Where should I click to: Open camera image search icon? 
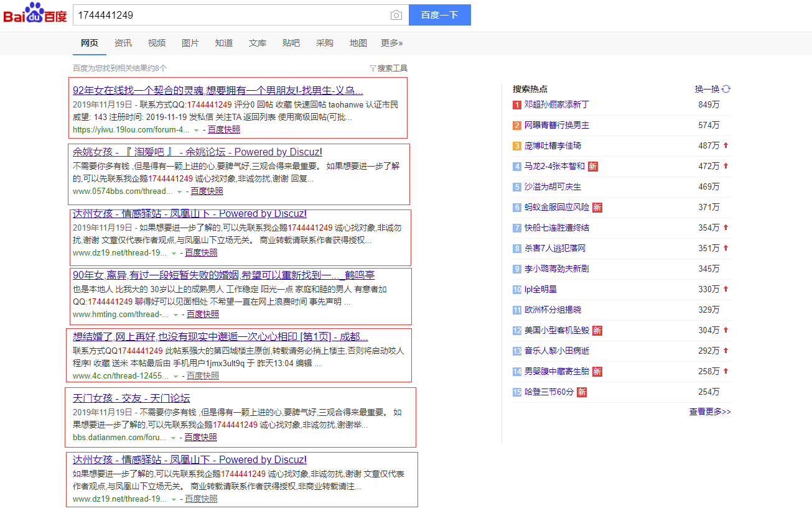coord(396,16)
